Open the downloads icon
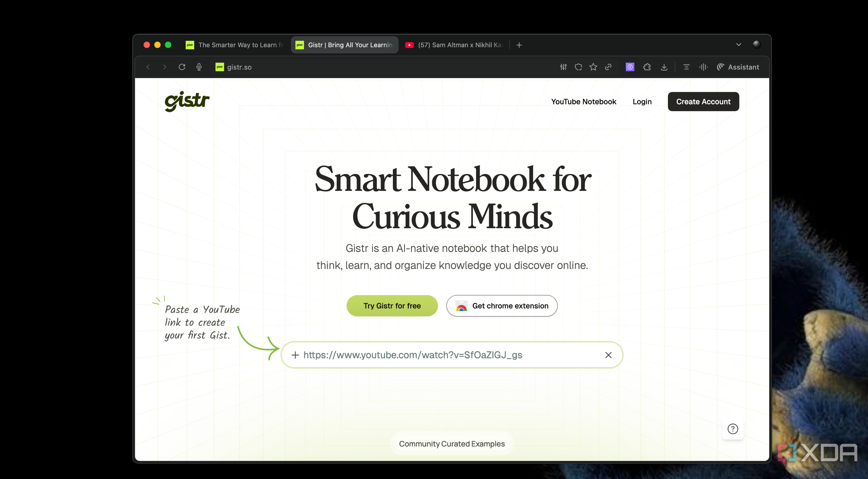 point(664,67)
